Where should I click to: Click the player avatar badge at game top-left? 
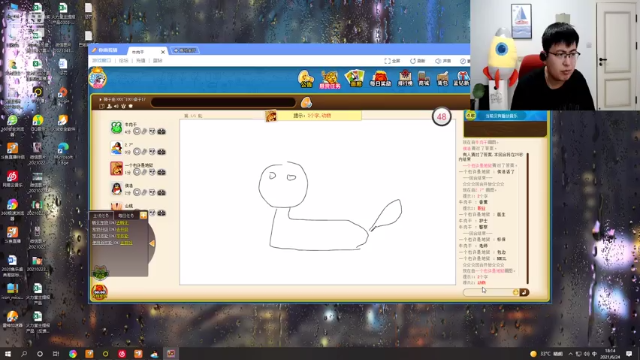[x=98, y=78]
